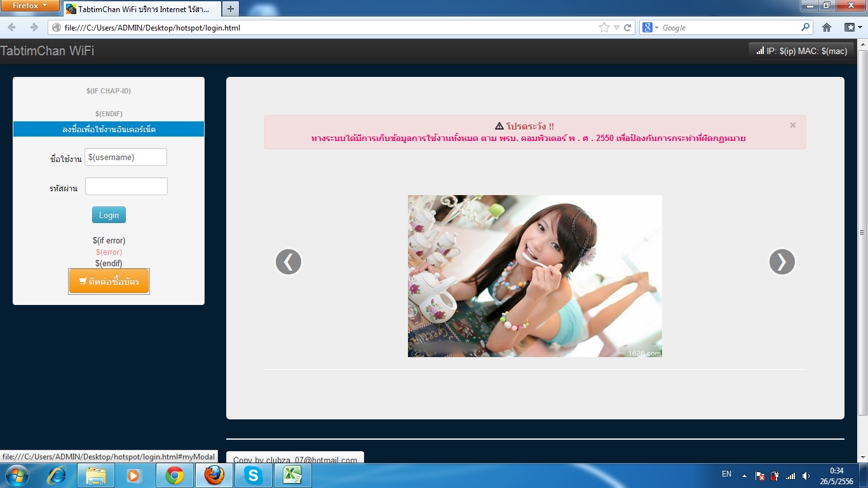Open a new tab with the plus button
The image size is (868, 488).
pyautogui.click(x=230, y=9)
